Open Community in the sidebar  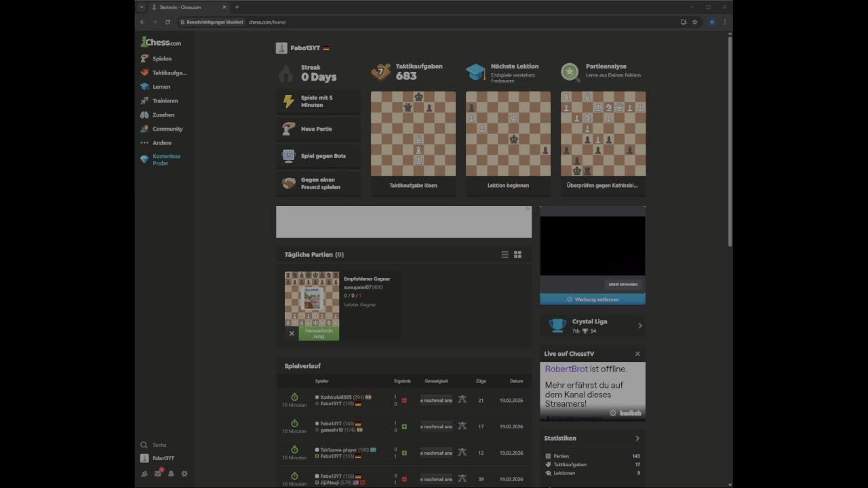coord(161,129)
